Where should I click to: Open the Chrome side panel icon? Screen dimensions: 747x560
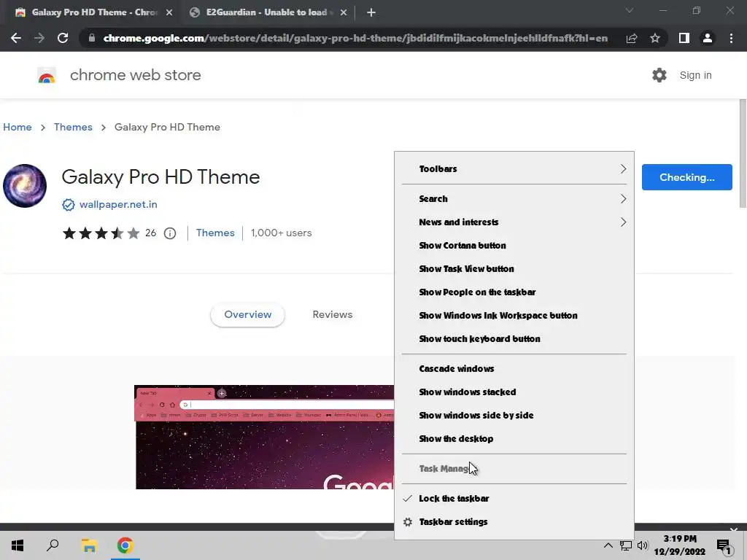(684, 38)
